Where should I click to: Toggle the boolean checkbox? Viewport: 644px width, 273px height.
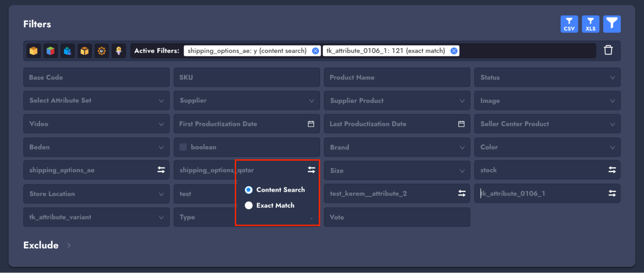tap(183, 147)
